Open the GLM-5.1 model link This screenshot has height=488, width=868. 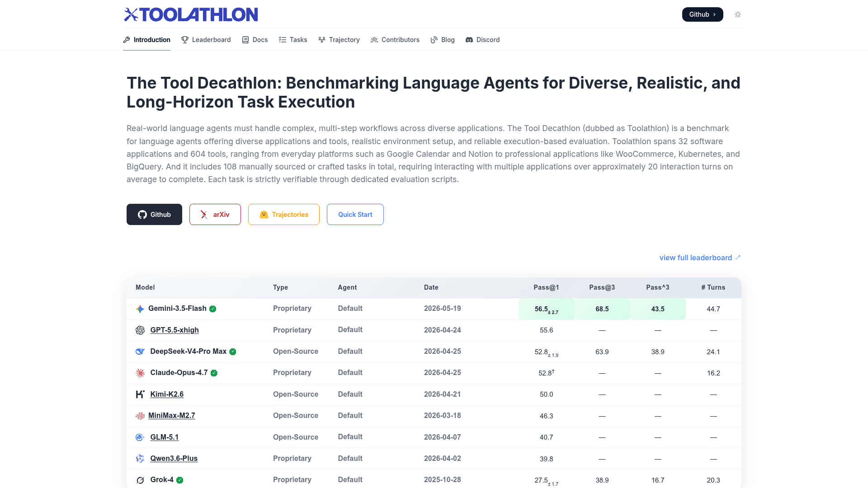pos(165,437)
